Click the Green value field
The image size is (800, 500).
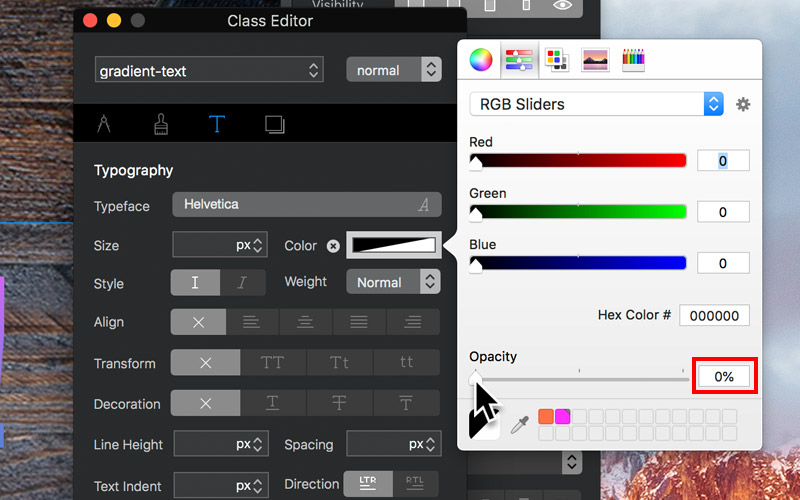coord(723,212)
